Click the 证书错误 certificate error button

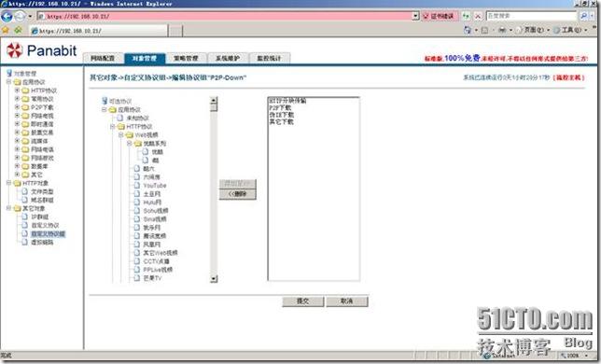[439, 16]
